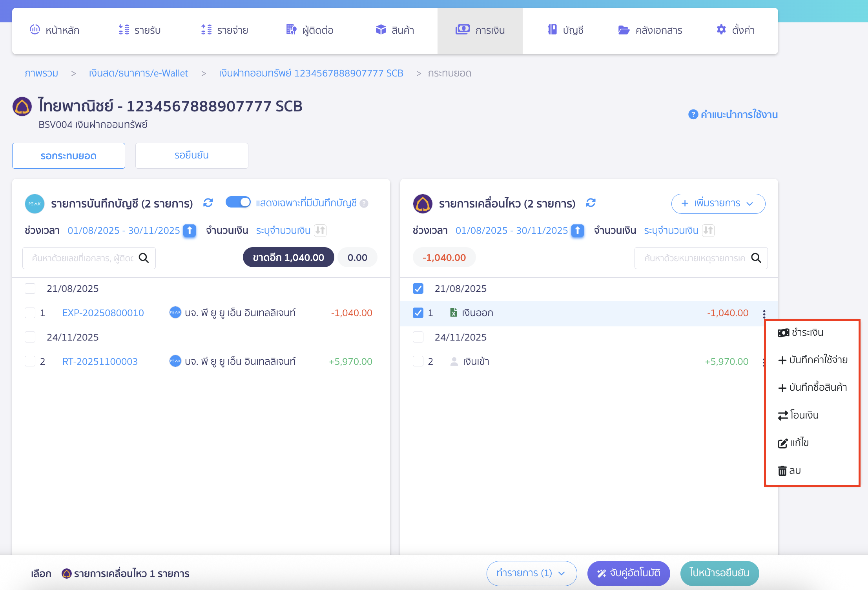The width and height of the screenshot is (868, 590).
Task: Expand the ทำรายการ (1) dropdown
Action: tap(531, 573)
